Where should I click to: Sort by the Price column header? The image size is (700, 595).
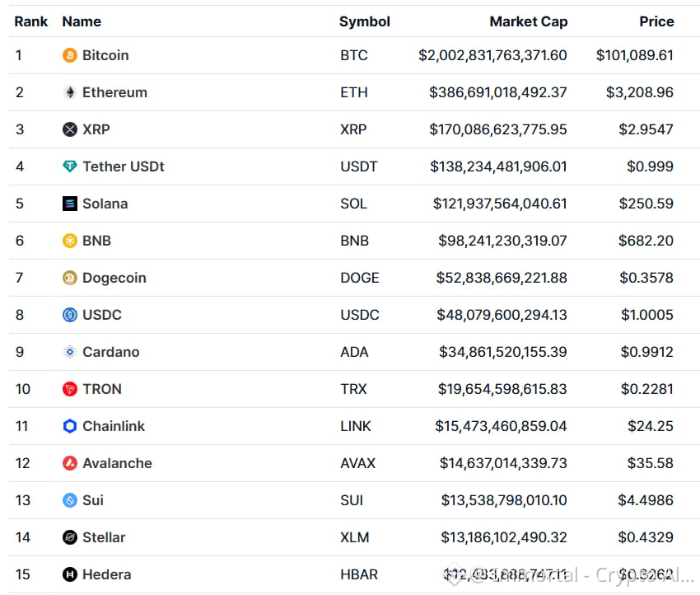coord(656,21)
